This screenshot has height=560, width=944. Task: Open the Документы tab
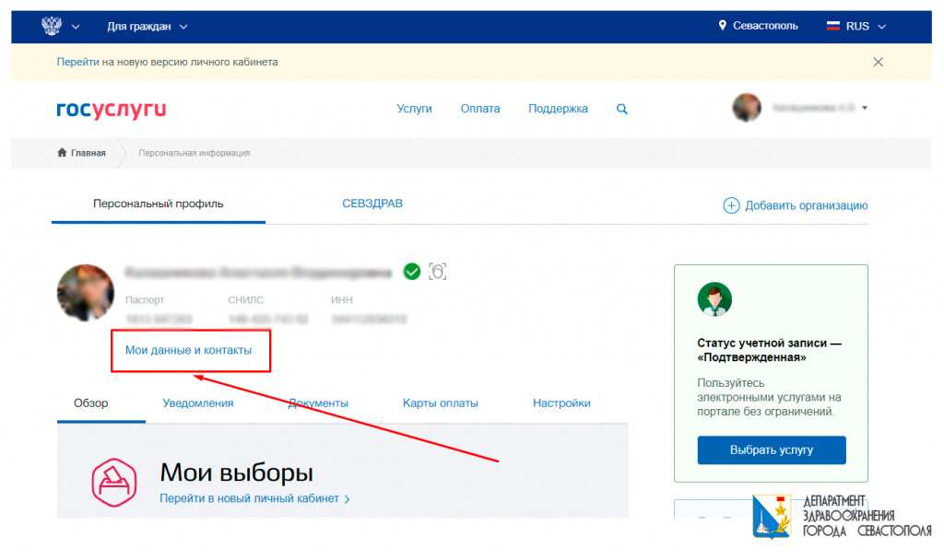pos(318,403)
